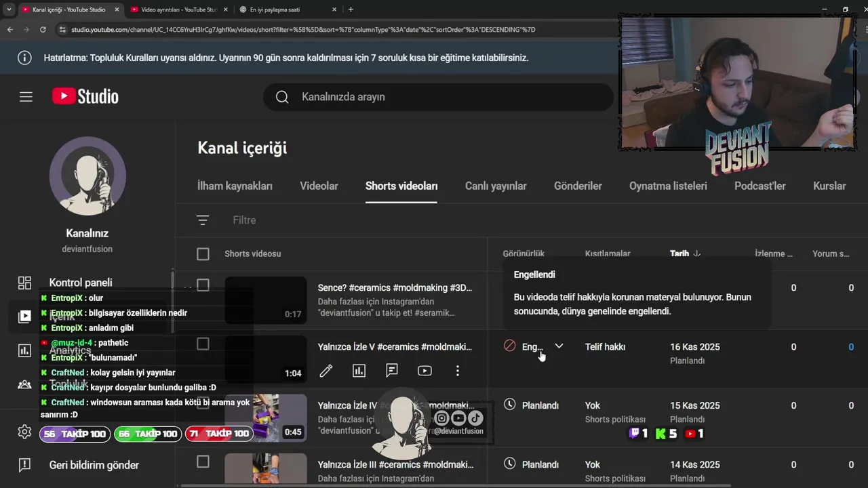Click the blocked status icon for Yalnızca İzle V
The height and width of the screenshot is (488, 868).
tap(510, 346)
